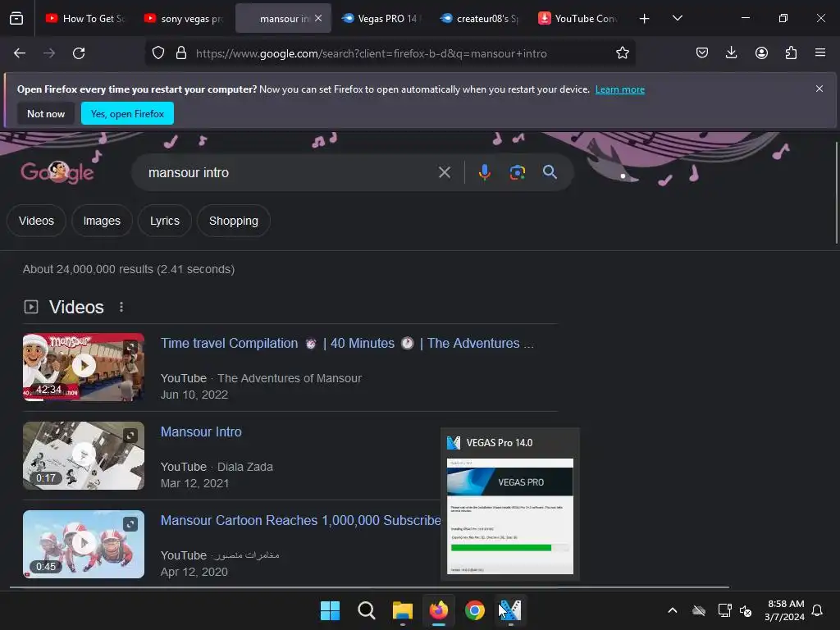The height and width of the screenshot is (630, 840).
Task: Open the Firefox View icon
Action: pos(16,18)
